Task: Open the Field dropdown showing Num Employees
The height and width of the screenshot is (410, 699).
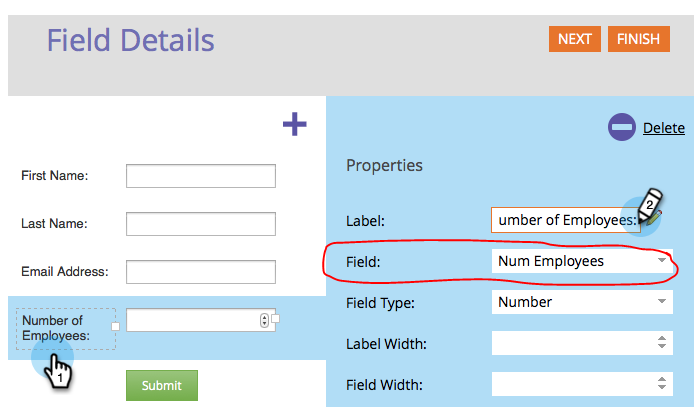Action: [x=582, y=261]
